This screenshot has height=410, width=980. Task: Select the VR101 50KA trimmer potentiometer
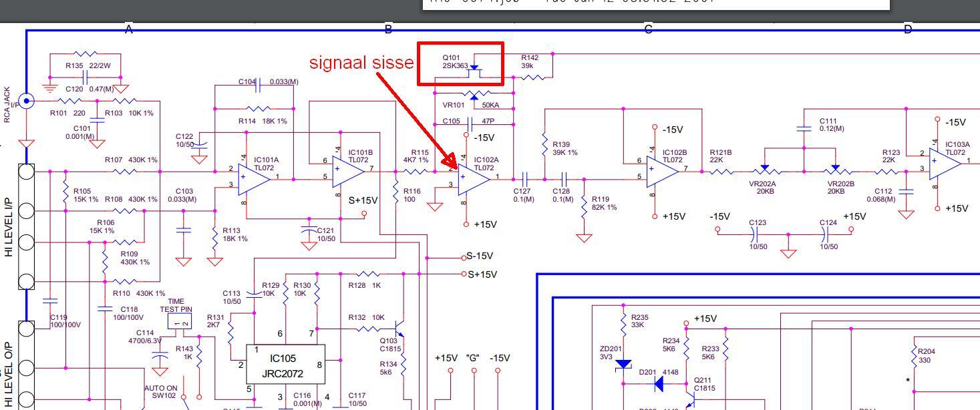474,95
